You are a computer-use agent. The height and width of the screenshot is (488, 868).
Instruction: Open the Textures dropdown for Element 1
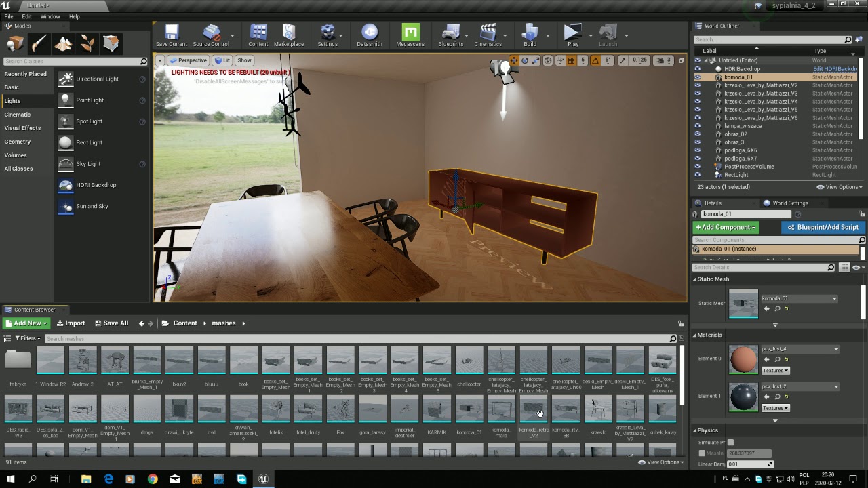(776, 408)
